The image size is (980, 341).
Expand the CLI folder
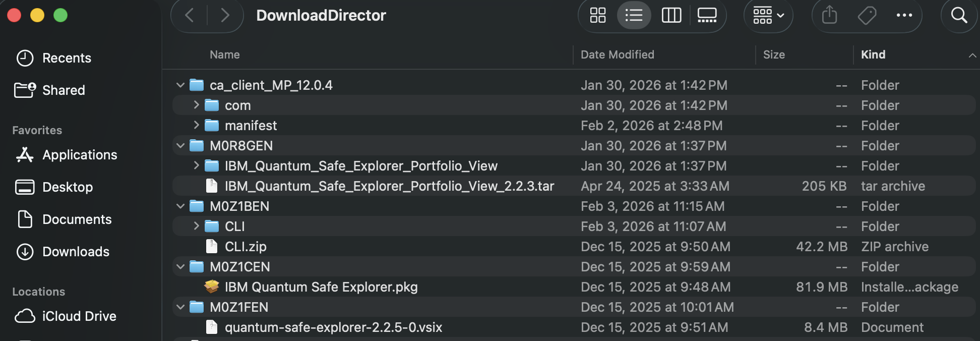(x=197, y=226)
